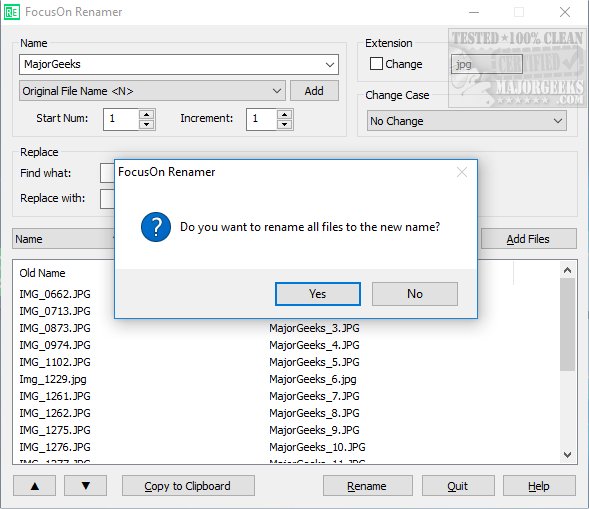Click into the Start Num field

pos(122,119)
